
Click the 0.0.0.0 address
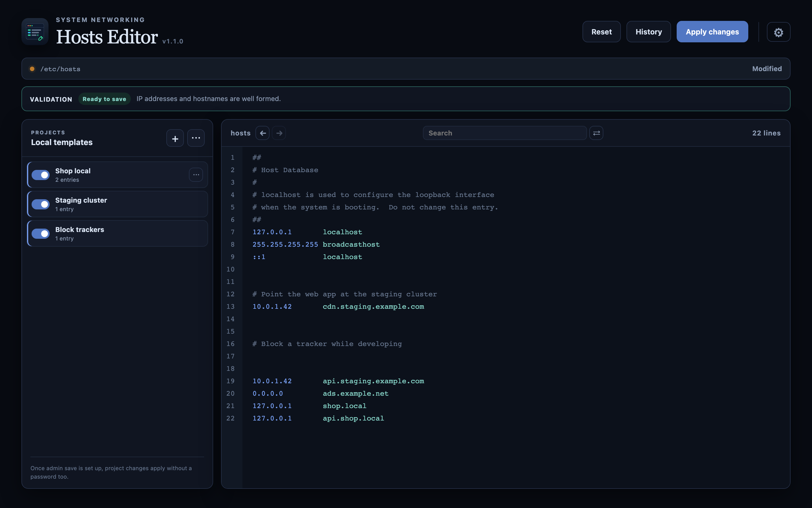click(268, 394)
